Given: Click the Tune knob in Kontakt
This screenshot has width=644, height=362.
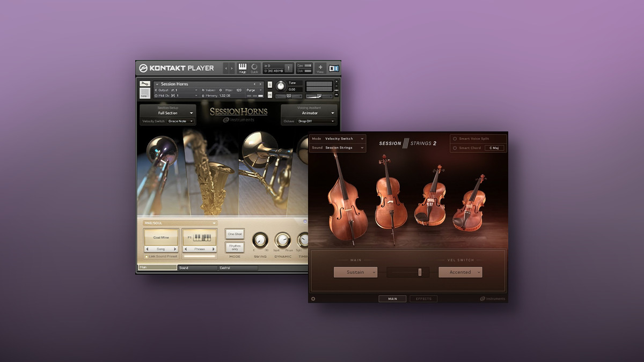Looking at the screenshot, I should click(x=281, y=86).
